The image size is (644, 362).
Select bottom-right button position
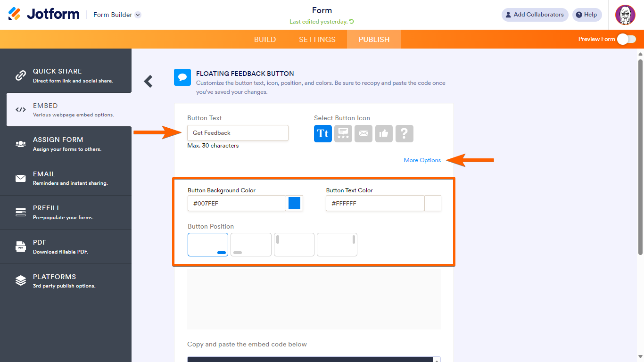(208, 245)
